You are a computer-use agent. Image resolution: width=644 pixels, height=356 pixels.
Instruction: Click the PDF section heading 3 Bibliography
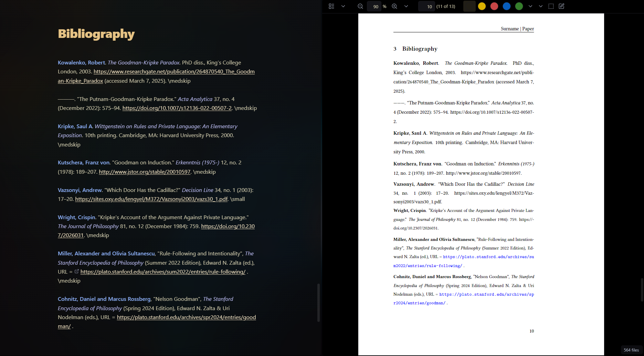click(x=415, y=49)
